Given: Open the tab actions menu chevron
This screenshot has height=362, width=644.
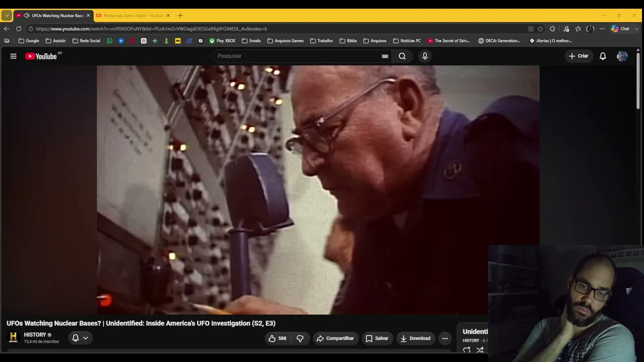Looking at the screenshot, I should pyautogui.click(x=7, y=16).
